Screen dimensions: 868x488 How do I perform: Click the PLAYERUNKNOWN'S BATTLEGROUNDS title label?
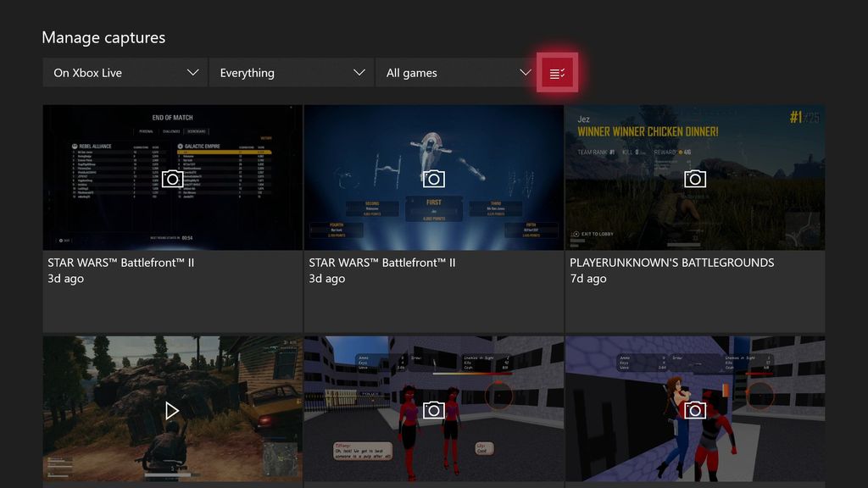tap(672, 263)
